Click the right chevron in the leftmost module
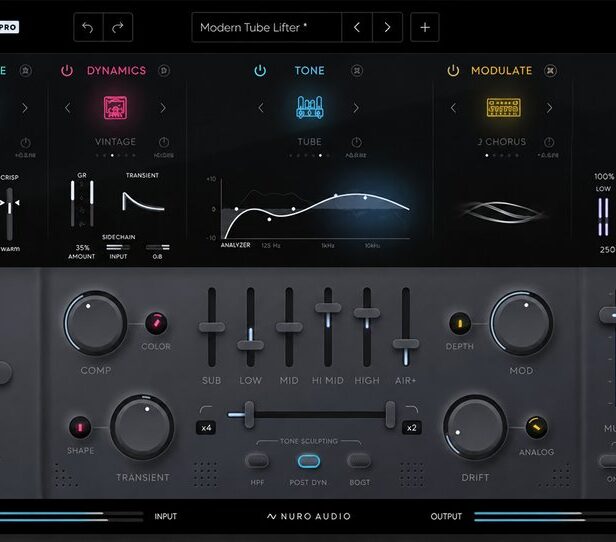This screenshot has height=542, width=616. click(25, 108)
